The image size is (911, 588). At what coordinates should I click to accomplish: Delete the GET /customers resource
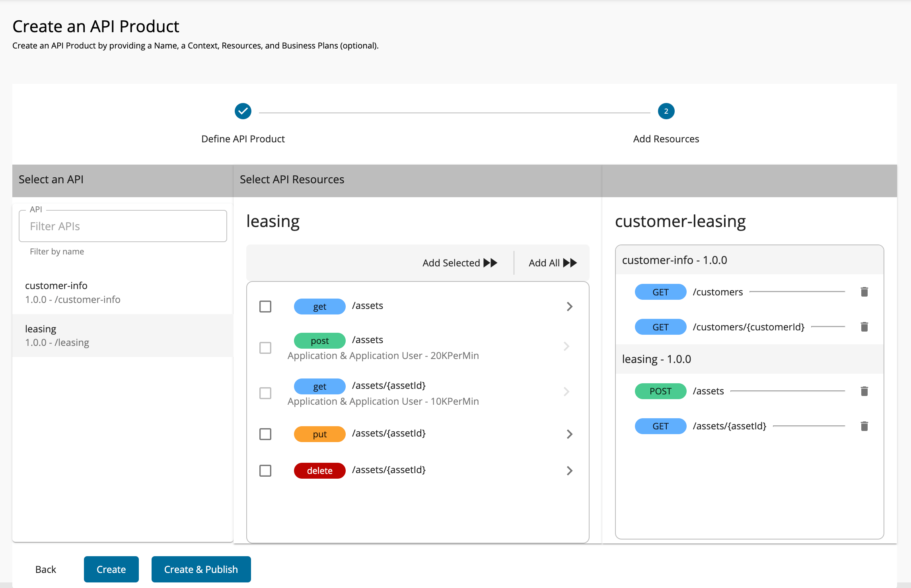(864, 292)
